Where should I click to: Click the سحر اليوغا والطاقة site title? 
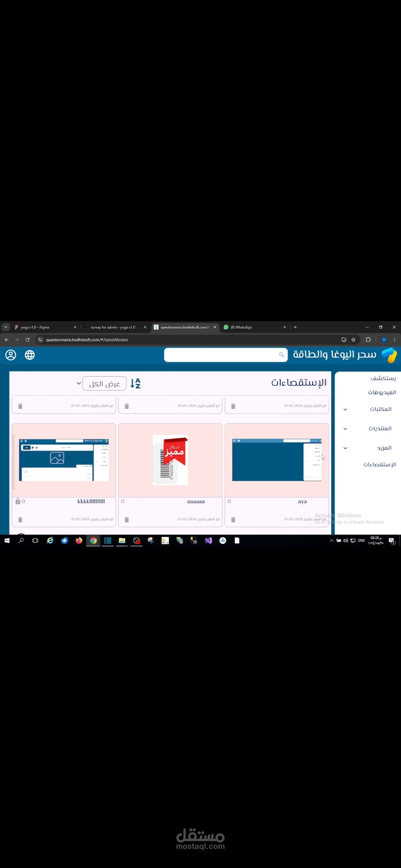pyautogui.click(x=335, y=355)
